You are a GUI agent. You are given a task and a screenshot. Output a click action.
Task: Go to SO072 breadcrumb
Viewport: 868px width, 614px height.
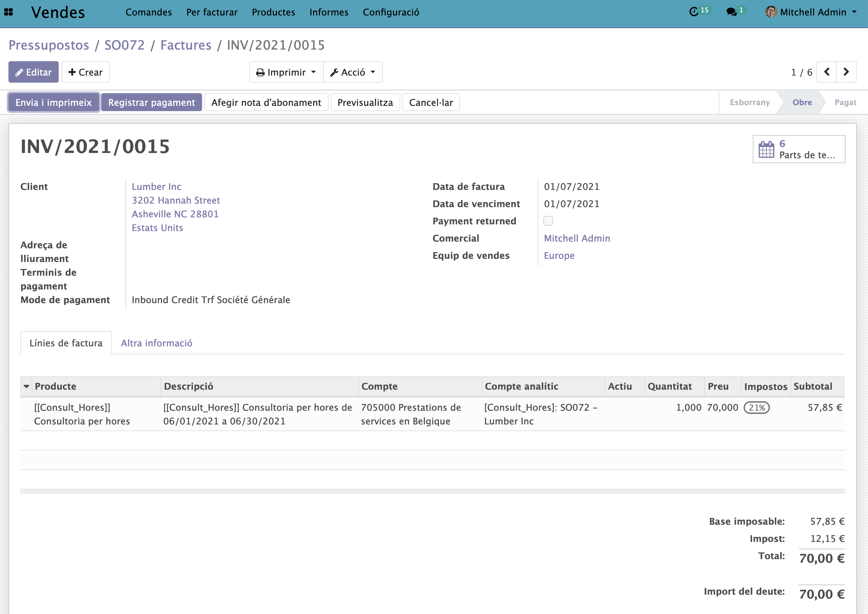[124, 45]
